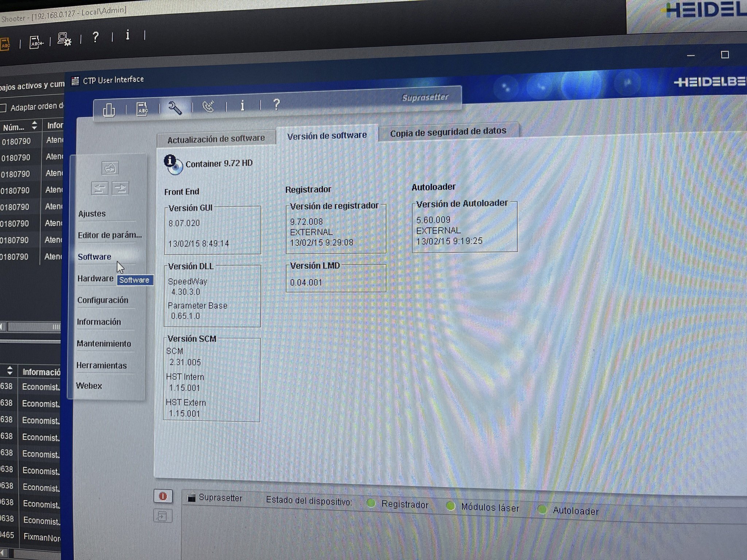Open the computer settings gear in Shooter toolbar
Image resolution: width=747 pixels, height=560 pixels.
pos(64,39)
